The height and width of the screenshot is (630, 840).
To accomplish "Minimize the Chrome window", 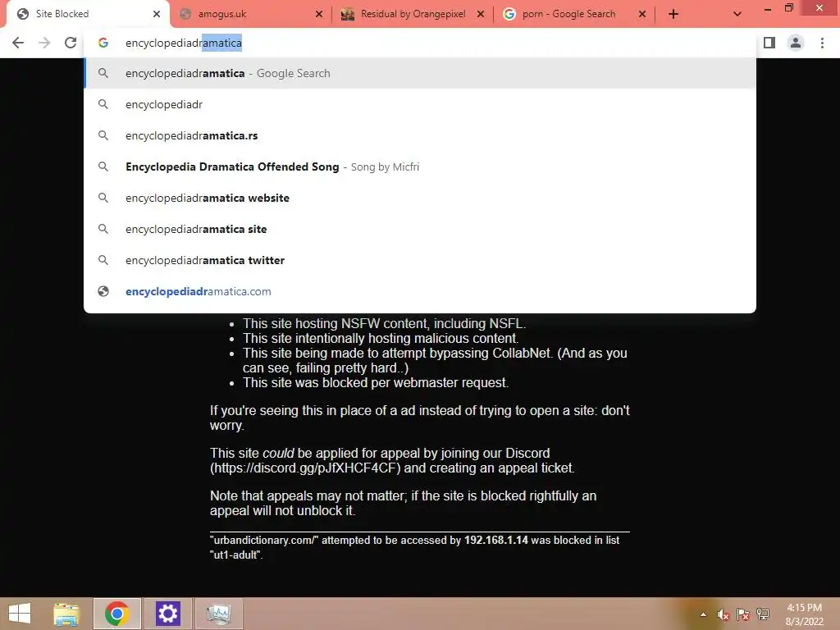I will [768, 9].
